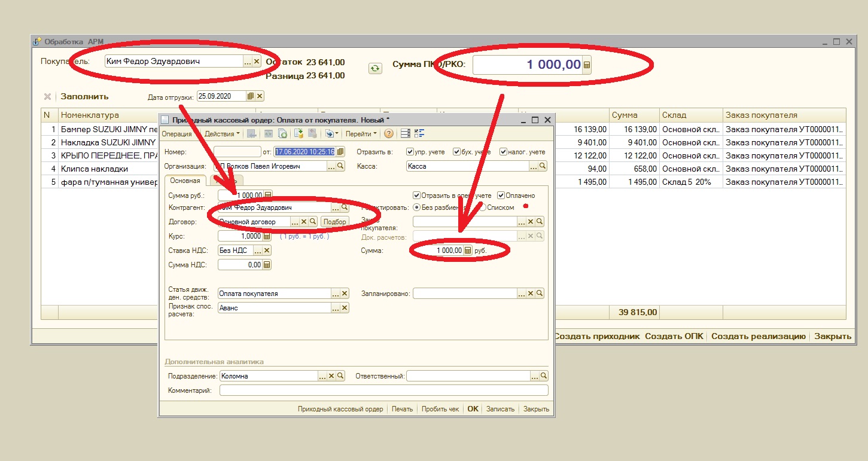Uncheck the Оплачено checkbox
Viewport: 868px width, 461px height.
tap(501, 196)
